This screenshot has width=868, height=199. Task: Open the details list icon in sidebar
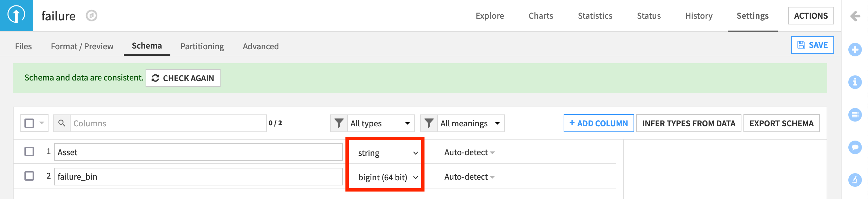pyautogui.click(x=855, y=114)
